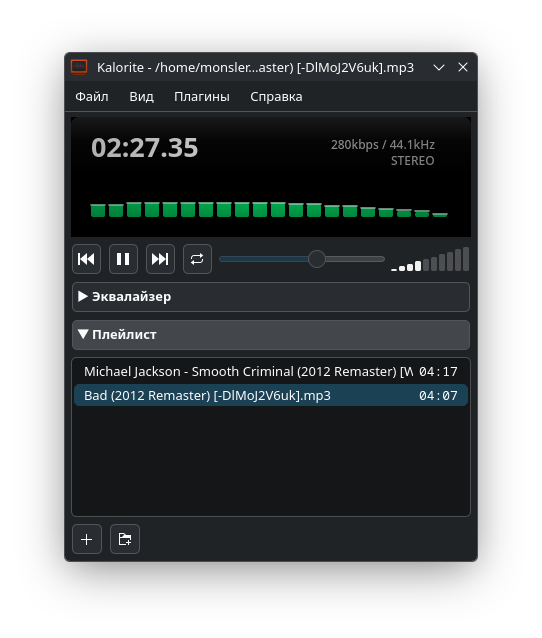Collapse the Плейлист section
Screen dimensions: 542x638
pyautogui.click(x=271, y=334)
